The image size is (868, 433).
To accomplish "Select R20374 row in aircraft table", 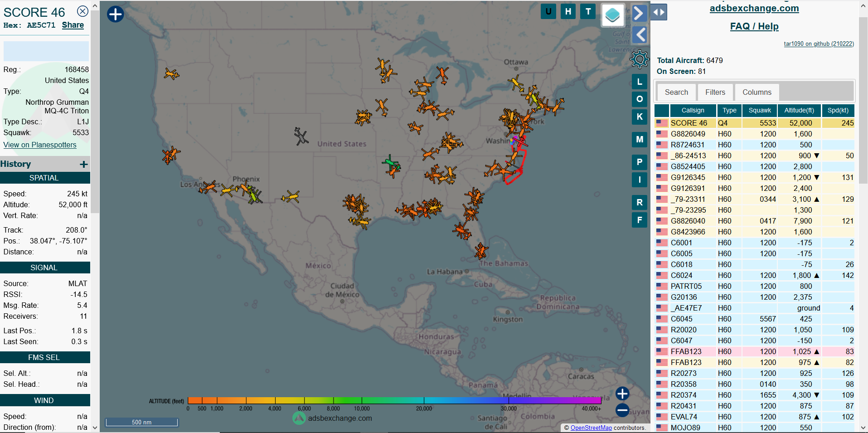I will pos(755,395).
